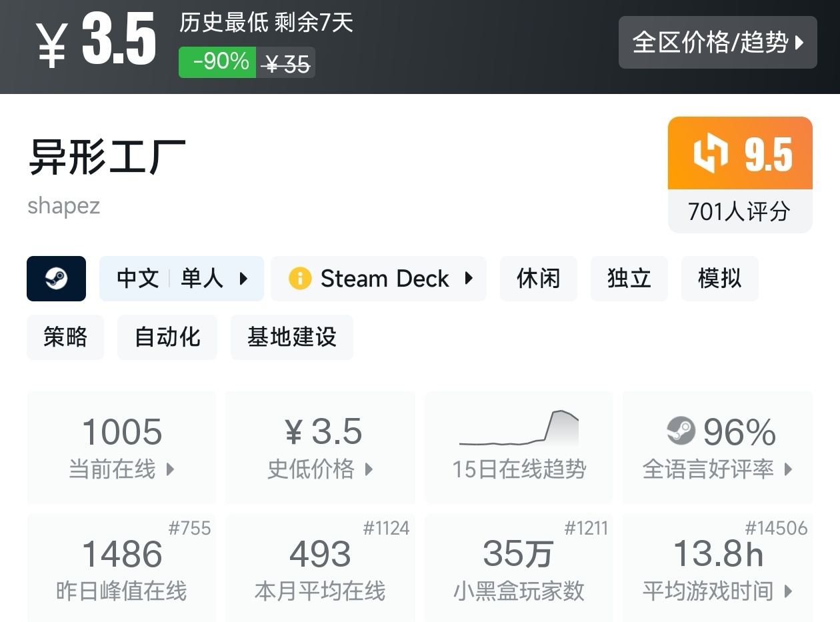Click the Steam icon beside 96%
840x622 pixels.
681,431
